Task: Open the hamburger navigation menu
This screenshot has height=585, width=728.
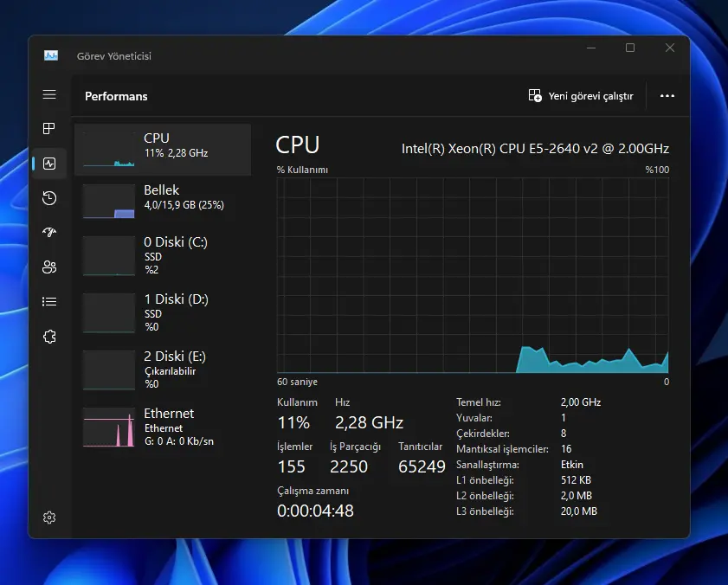Action: pyautogui.click(x=49, y=94)
